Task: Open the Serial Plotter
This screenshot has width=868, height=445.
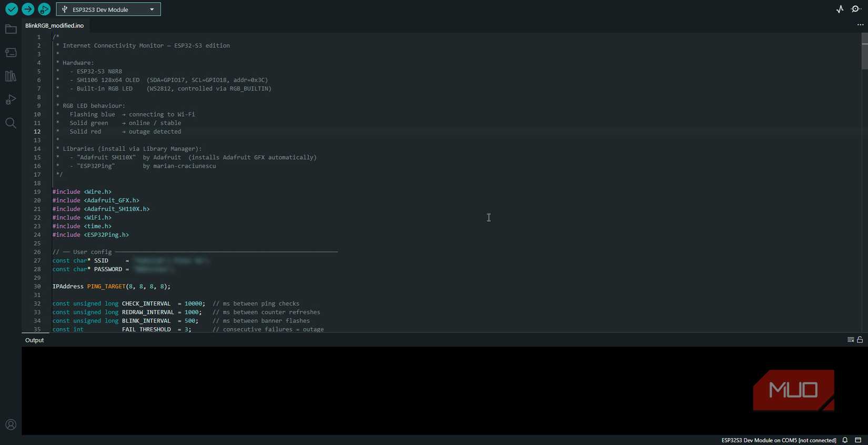Action: [x=840, y=9]
